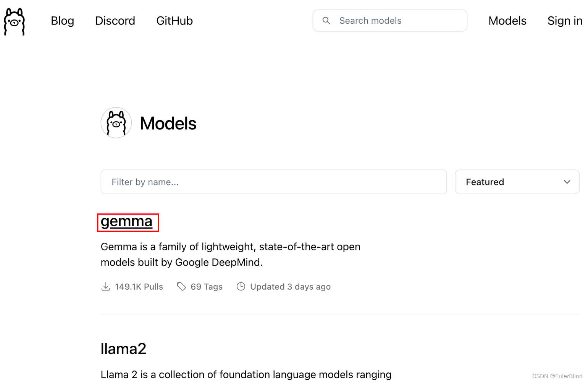Click the gemma description text
The width and height of the screenshot is (588, 382).
coord(231,255)
